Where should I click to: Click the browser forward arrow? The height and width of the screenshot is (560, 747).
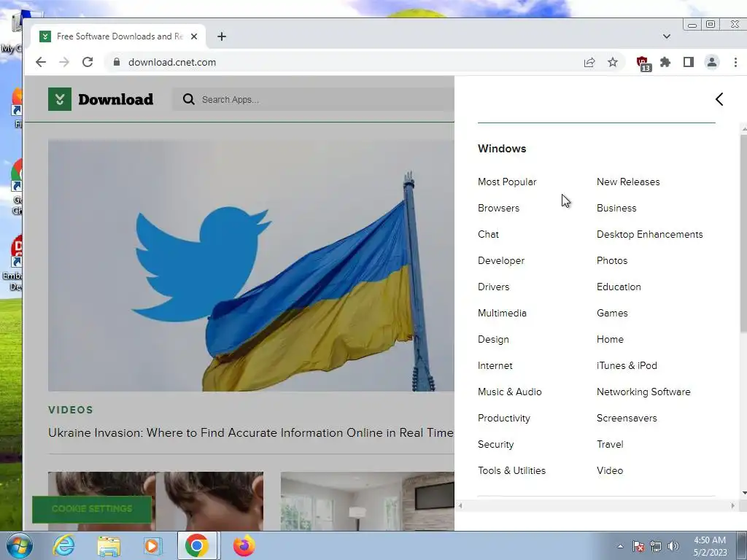(x=64, y=63)
